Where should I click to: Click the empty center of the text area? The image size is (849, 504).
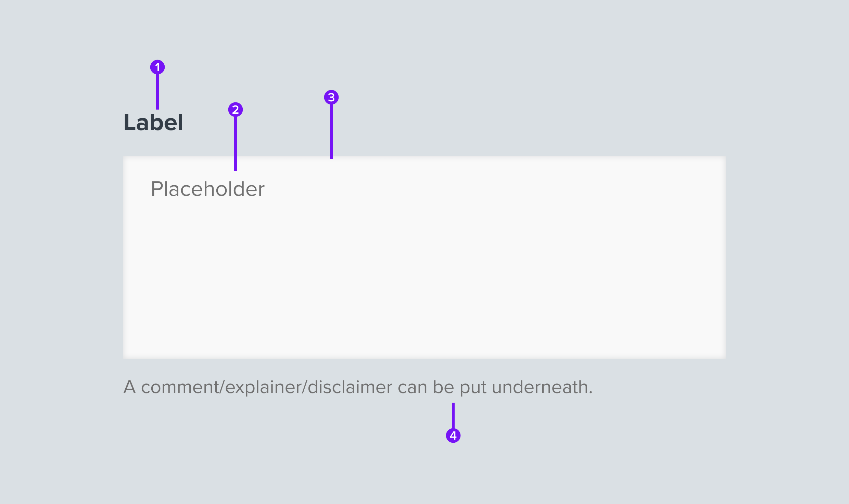424,267
